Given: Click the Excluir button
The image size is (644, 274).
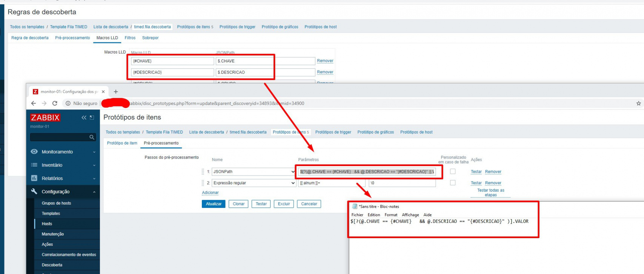Looking at the screenshot, I should point(284,204).
